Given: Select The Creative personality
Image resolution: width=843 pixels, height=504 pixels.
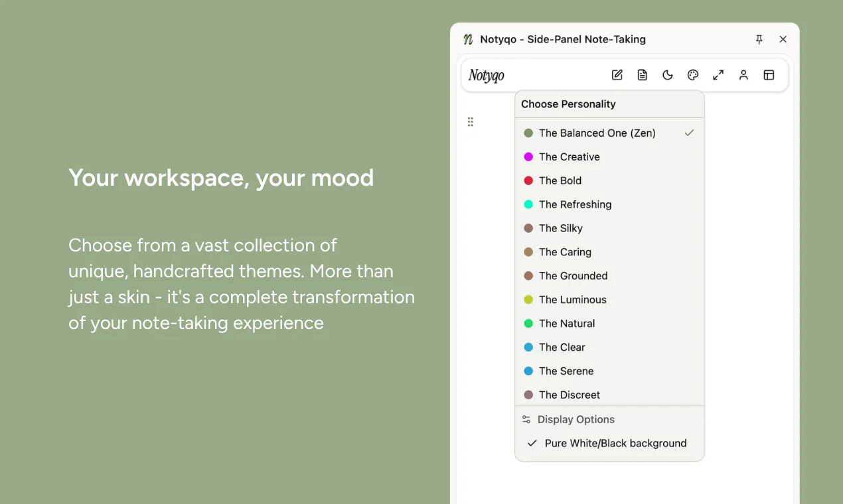Looking at the screenshot, I should coord(609,157).
